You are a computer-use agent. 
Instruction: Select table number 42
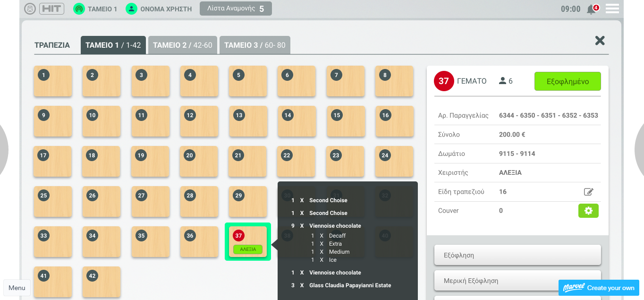tap(102, 282)
